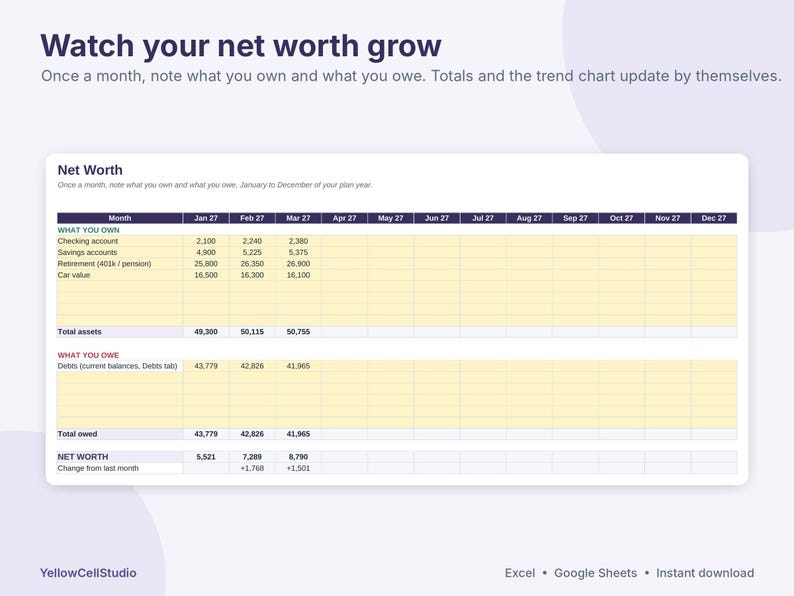This screenshot has height=596, width=794.
Task: Select the 'Sep 27' column header
Action: coord(575,218)
